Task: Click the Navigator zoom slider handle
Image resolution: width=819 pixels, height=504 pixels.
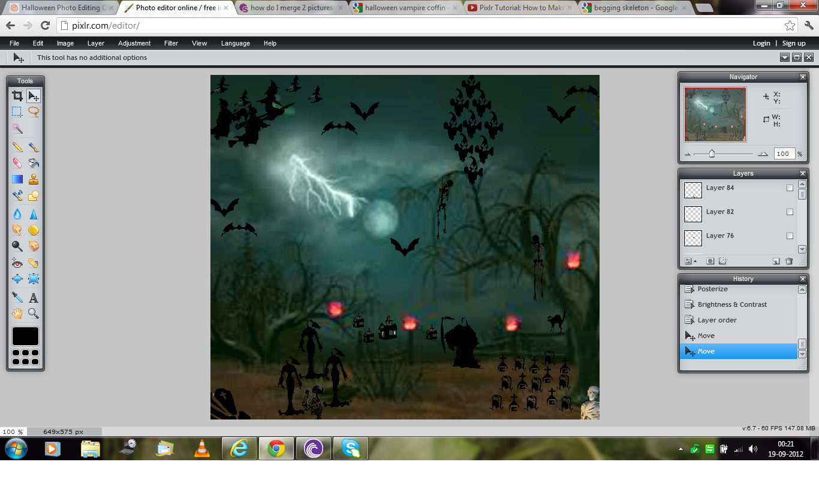Action: click(712, 154)
